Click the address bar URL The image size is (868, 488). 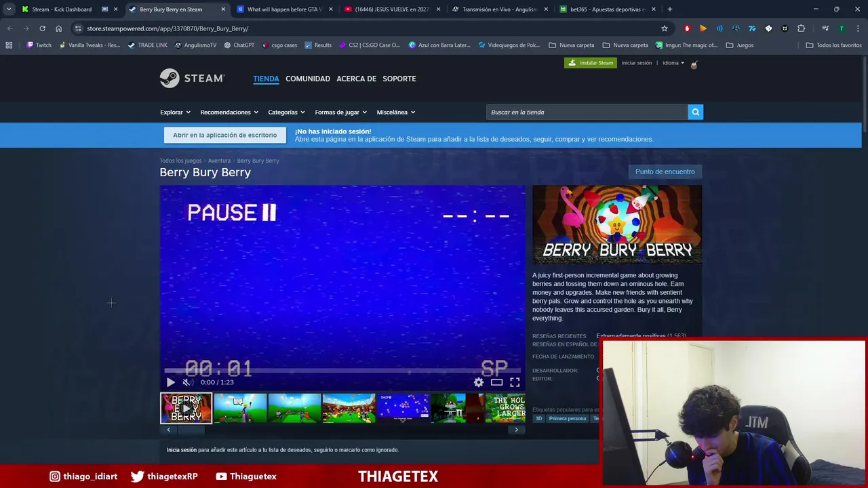pyautogui.click(x=167, y=28)
